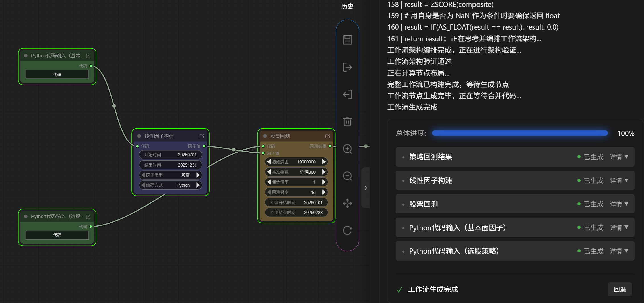Click 代码 input port on 股票回测 node
644x303 pixels.
263,146
